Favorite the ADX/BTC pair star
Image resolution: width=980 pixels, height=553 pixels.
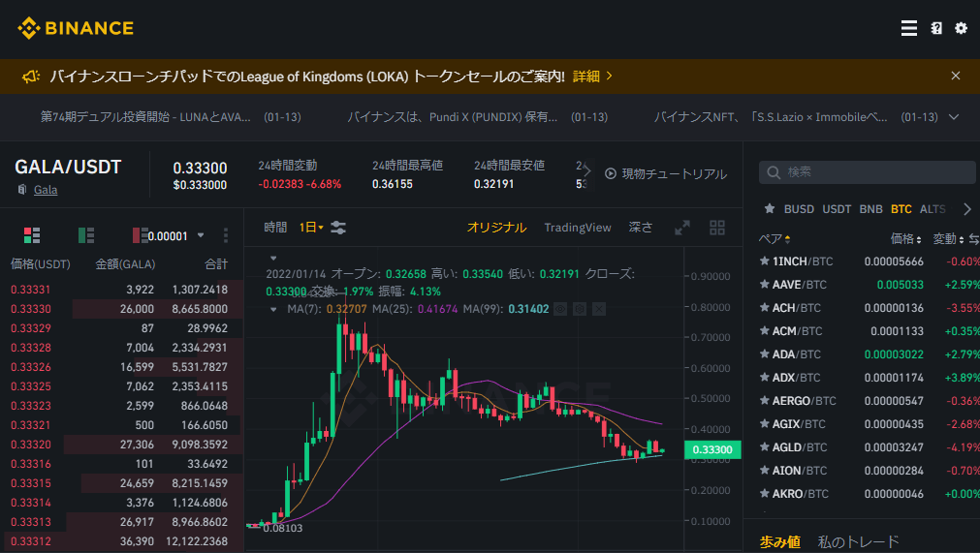tap(764, 377)
